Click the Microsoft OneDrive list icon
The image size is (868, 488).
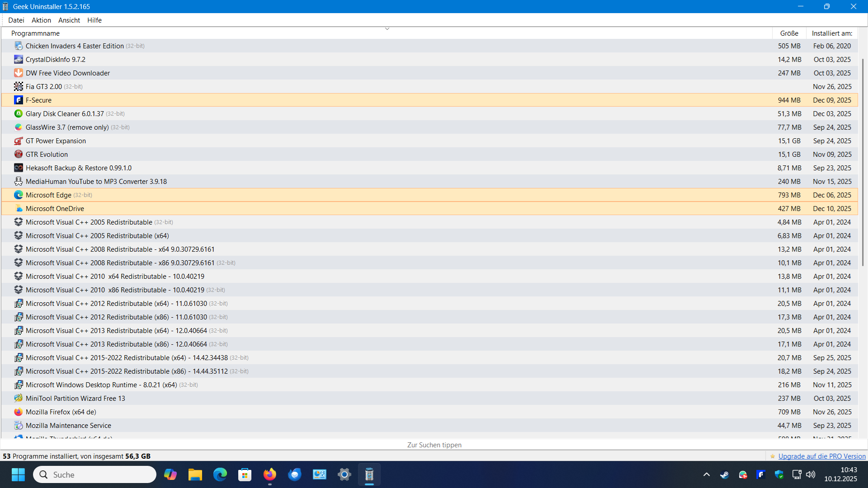18,209
